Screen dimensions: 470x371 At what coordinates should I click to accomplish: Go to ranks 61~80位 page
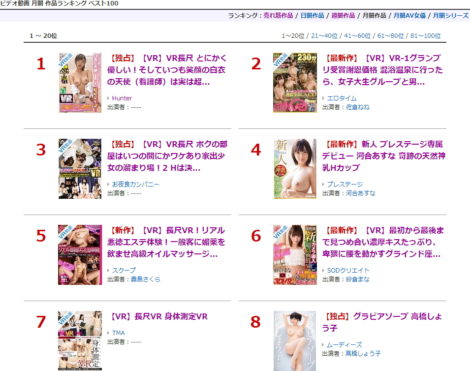pos(390,36)
